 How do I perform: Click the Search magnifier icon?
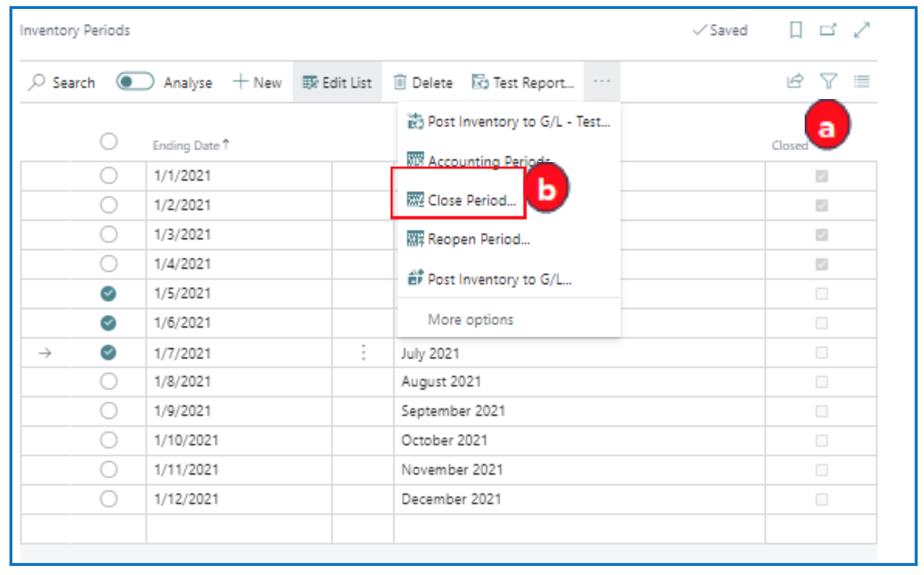point(37,82)
